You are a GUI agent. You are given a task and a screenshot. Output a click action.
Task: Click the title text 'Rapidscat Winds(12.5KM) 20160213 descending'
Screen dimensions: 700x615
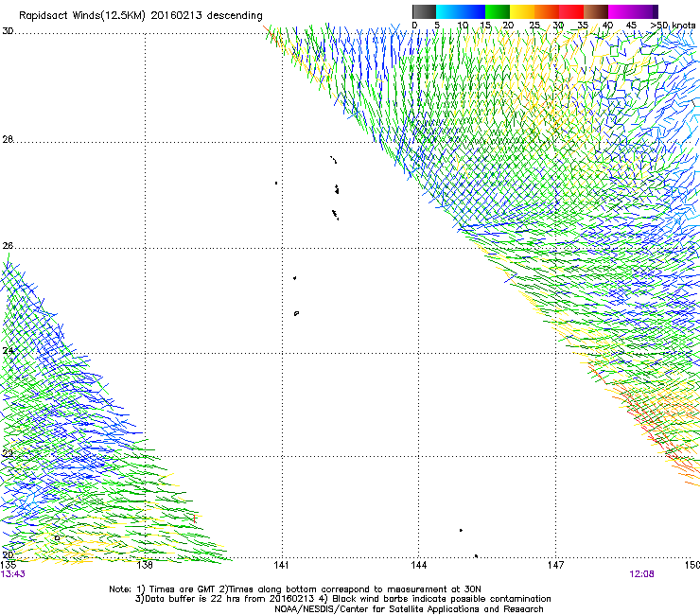coord(141,16)
